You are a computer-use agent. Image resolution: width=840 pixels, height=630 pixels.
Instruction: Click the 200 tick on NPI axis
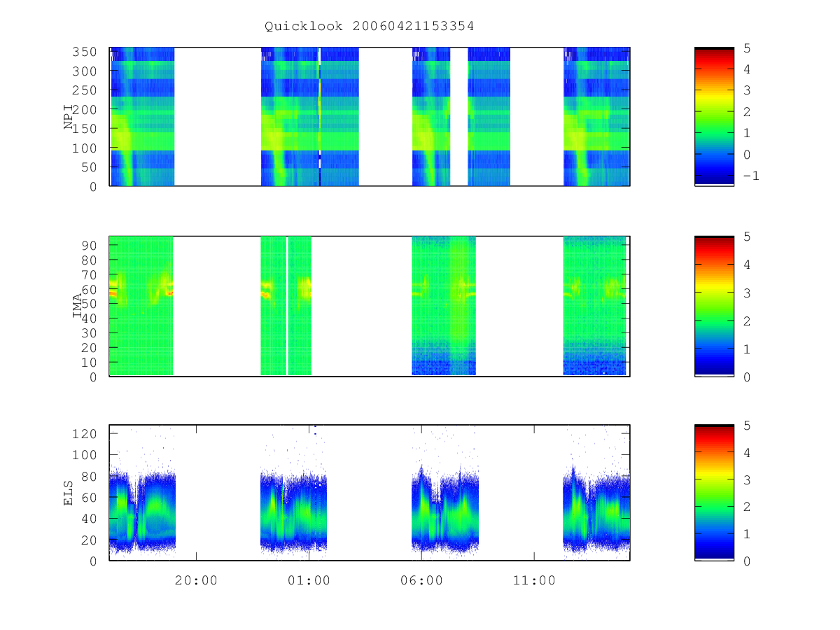(x=86, y=110)
